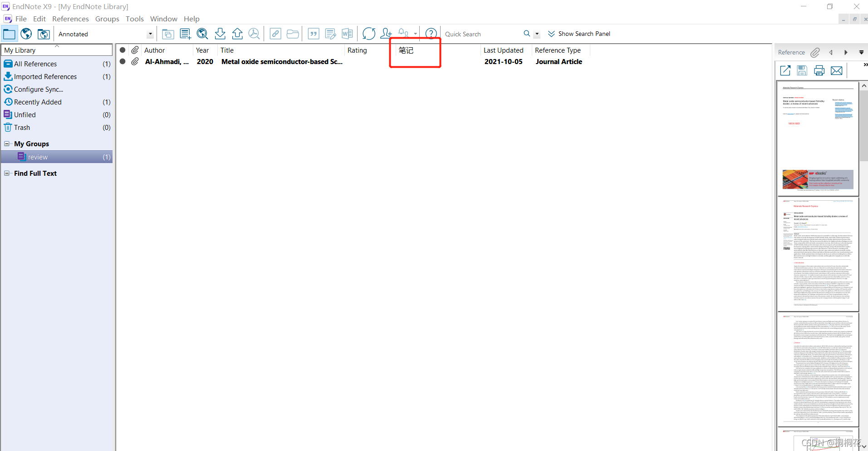Click the Import references icon
This screenshot has width=868, height=451.
pos(220,33)
